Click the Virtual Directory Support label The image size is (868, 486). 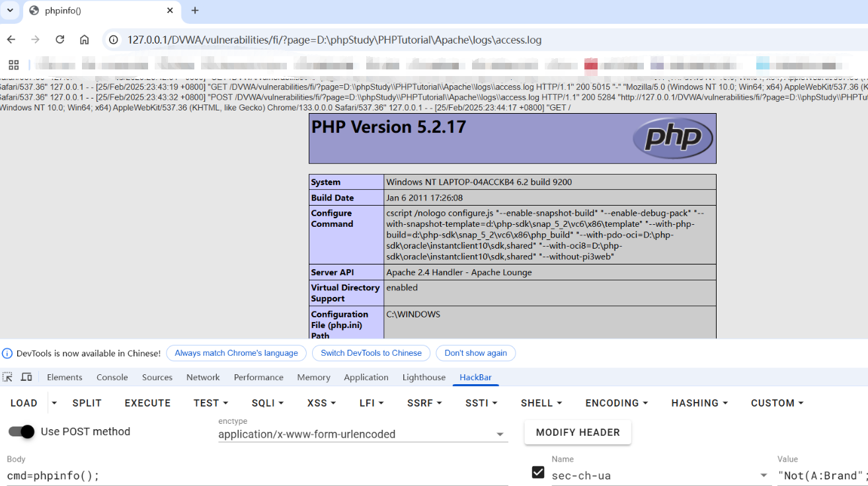(345, 293)
